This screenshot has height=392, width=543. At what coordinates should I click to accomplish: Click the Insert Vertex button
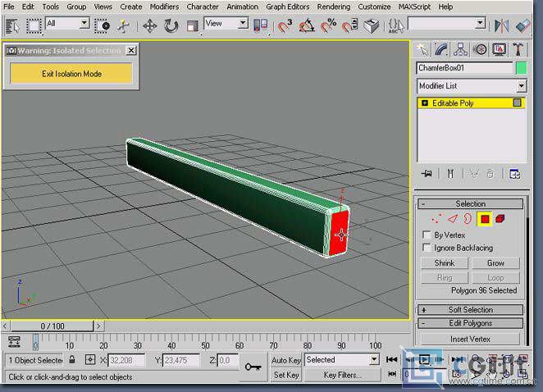coord(470,339)
